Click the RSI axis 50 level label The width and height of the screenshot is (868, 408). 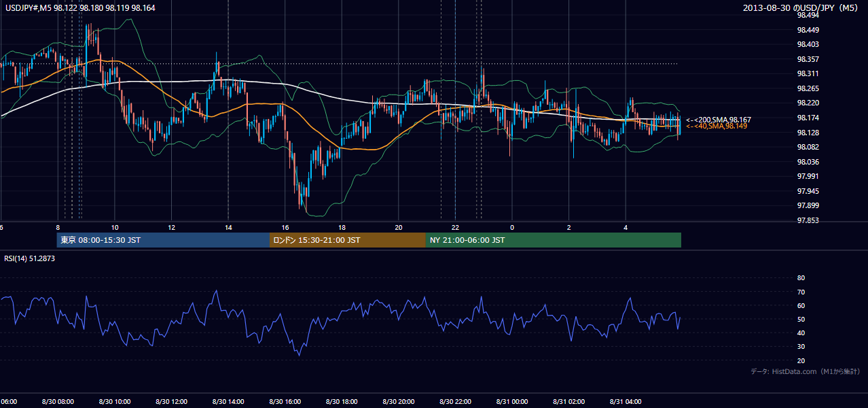(801, 319)
